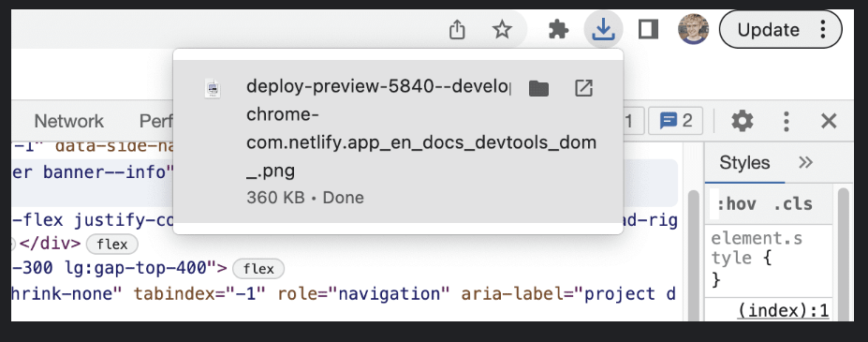Screen dimensions: 868x342
Task: Toggle the .cls classes pane
Action: tap(793, 204)
